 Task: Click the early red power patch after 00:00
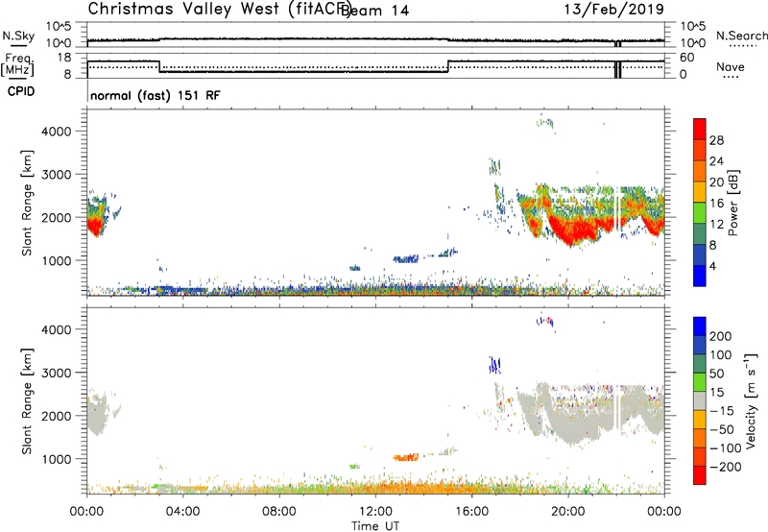[95, 226]
